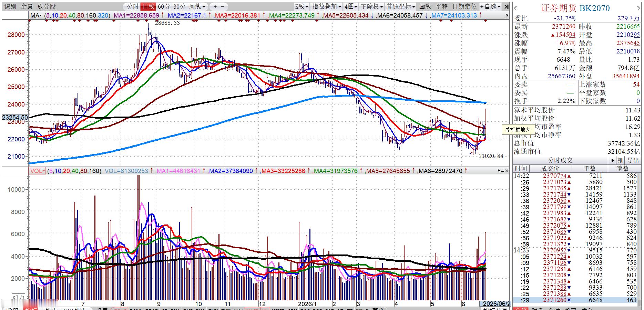644x310 pixels.
Task: Open MA indicator help question mark
Action: (x=507, y=16)
